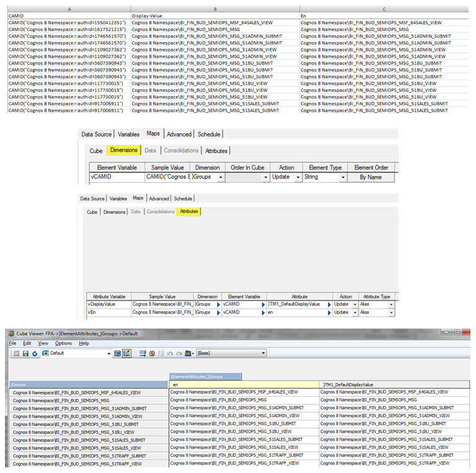Click spreadsheet column C header
This screenshot has height=473, width=476.
384,9
